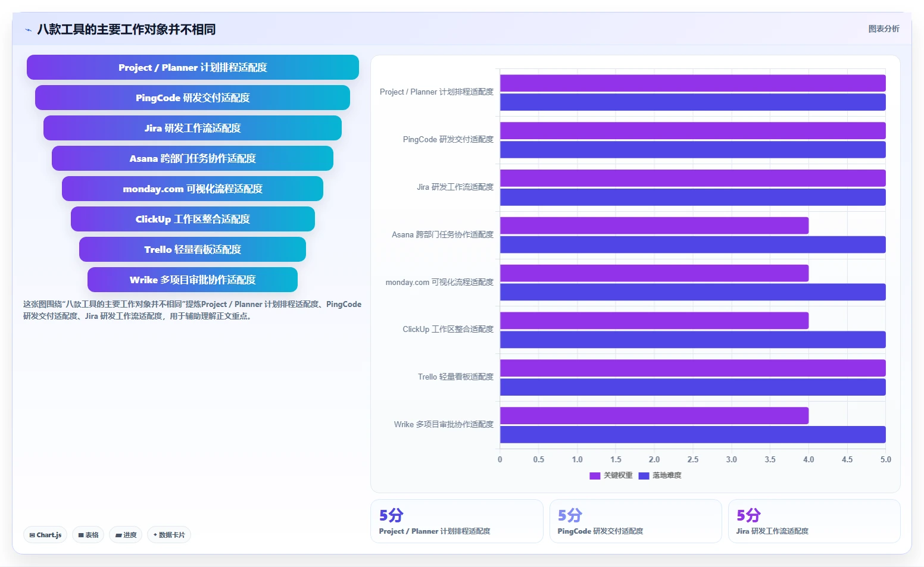Viewport: 924px width, 567px height.
Task: Select the blue 落地难度 bar for ClickUp
Action: [x=693, y=340]
